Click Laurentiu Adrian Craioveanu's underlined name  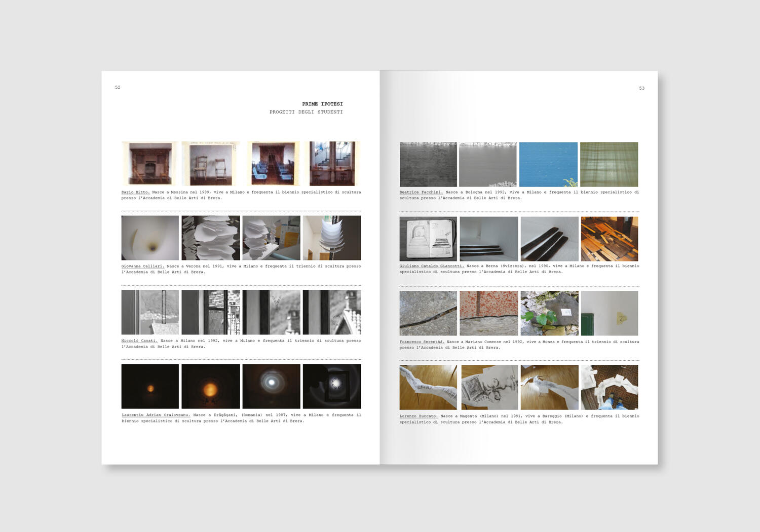point(156,415)
